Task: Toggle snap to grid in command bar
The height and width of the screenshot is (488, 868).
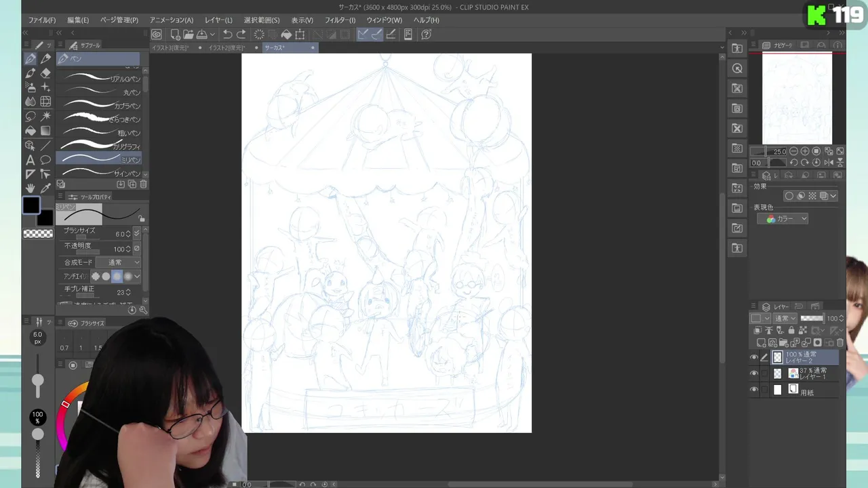Action: (391, 35)
